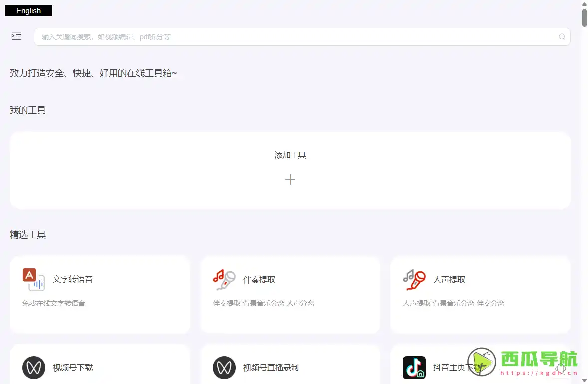Open the 抖音主页下载 TikTok icon
The height and width of the screenshot is (384, 588).
414,368
